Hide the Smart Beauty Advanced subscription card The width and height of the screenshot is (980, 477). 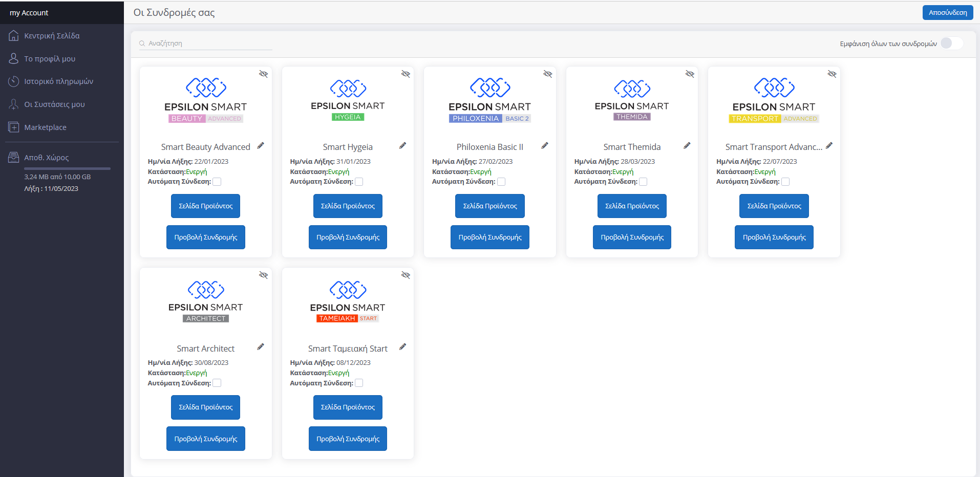point(263,74)
